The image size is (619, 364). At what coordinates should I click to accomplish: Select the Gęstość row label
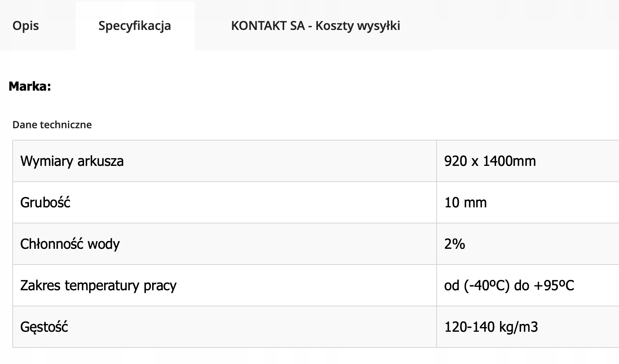(44, 327)
